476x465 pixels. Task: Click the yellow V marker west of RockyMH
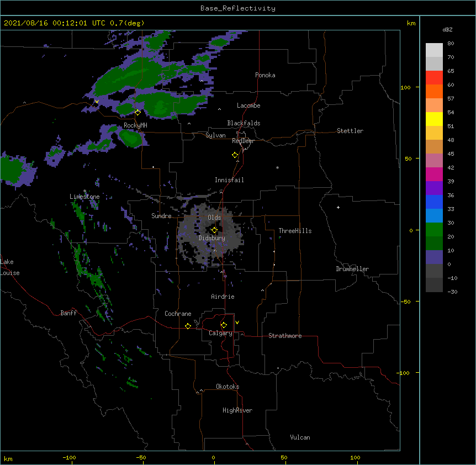click(x=97, y=102)
